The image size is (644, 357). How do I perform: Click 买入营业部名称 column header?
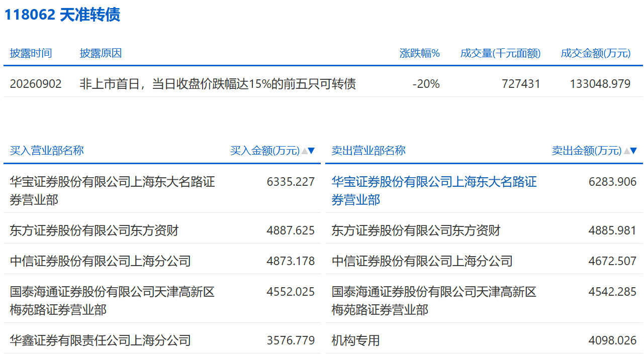[x=47, y=151]
